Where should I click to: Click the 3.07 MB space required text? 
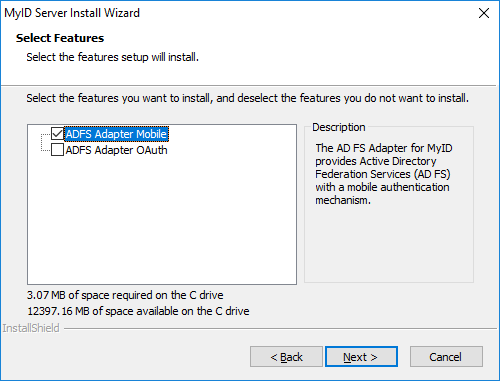pyautogui.click(x=125, y=295)
